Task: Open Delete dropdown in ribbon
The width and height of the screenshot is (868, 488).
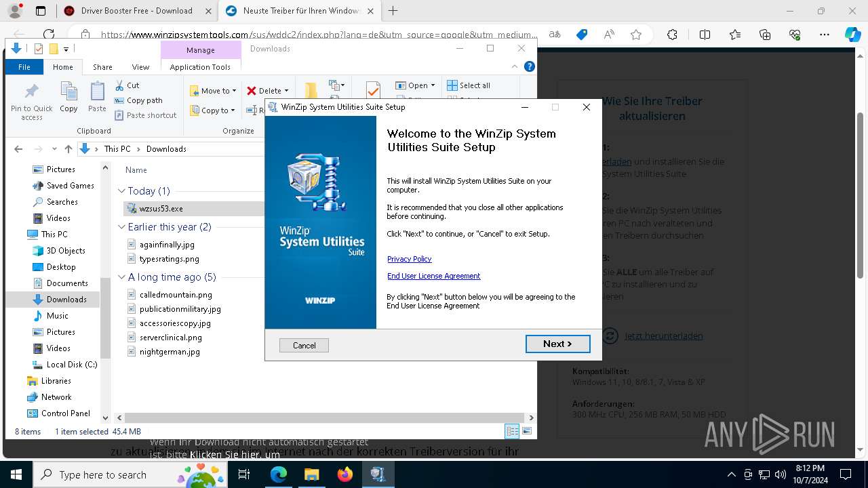Action: [267, 91]
